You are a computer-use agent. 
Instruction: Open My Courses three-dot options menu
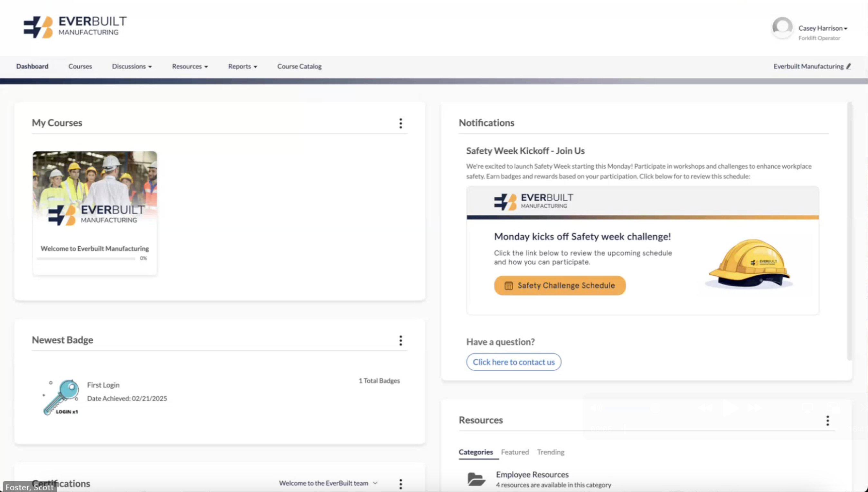tap(401, 123)
